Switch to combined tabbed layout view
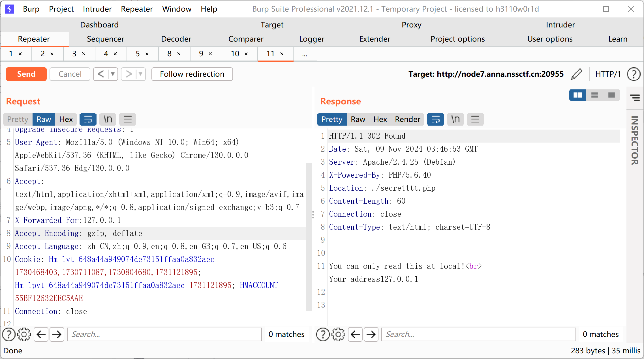The image size is (644, 359). pyautogui.click(x=612, y=95)
